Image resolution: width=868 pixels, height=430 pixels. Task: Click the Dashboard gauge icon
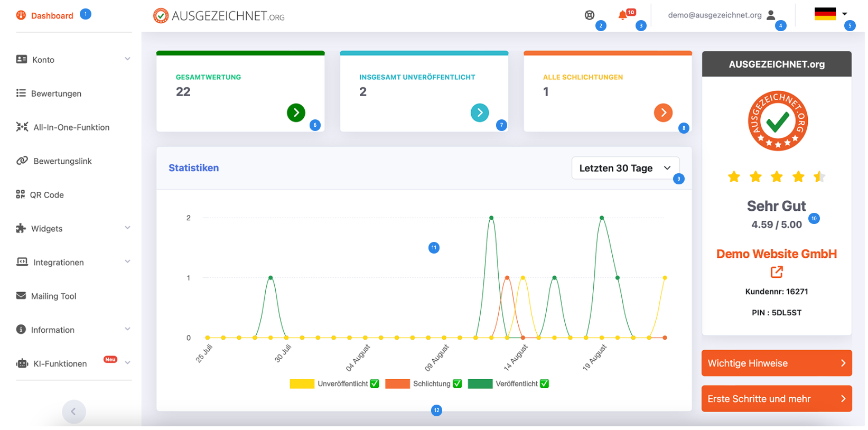[x=21, y=15]
